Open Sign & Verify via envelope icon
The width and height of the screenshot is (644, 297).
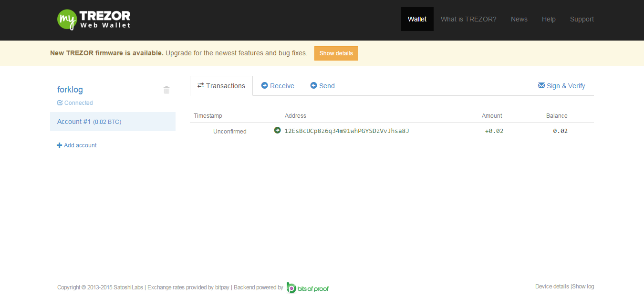[541, 85]
